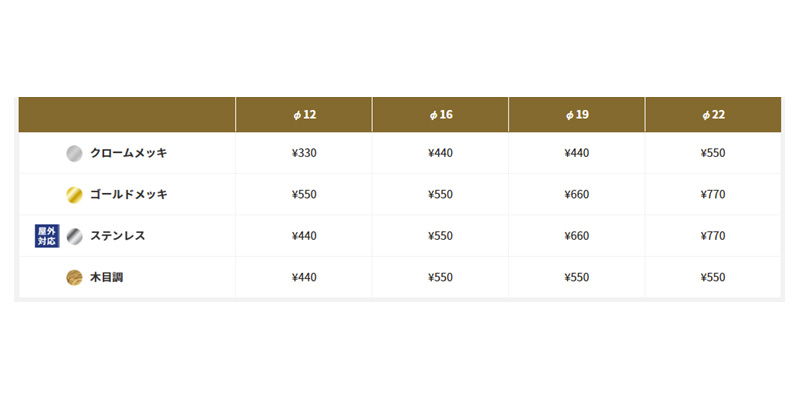Click the gold plating φ22 price ¥770
800x400 pixels.
713,194
